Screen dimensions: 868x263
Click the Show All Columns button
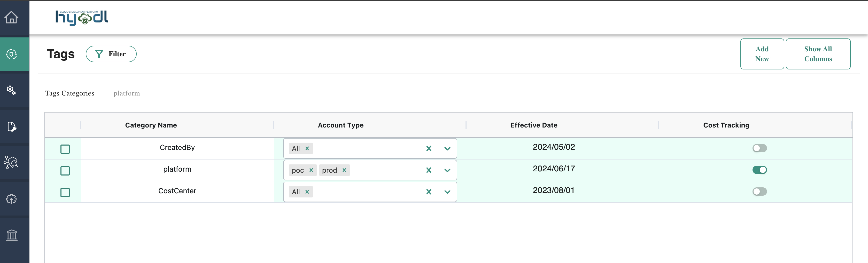click(x=818, y=53)
